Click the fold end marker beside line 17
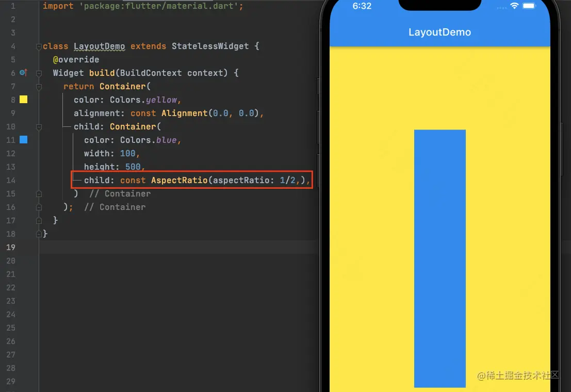The width and height of the screenshot is (571, 392). 38,220
